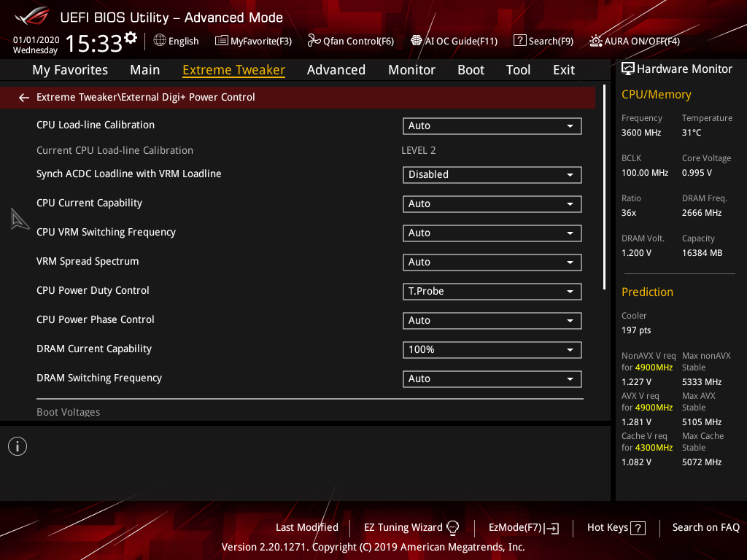Select DRAM Current Capability label

click(x=94, y=349)
